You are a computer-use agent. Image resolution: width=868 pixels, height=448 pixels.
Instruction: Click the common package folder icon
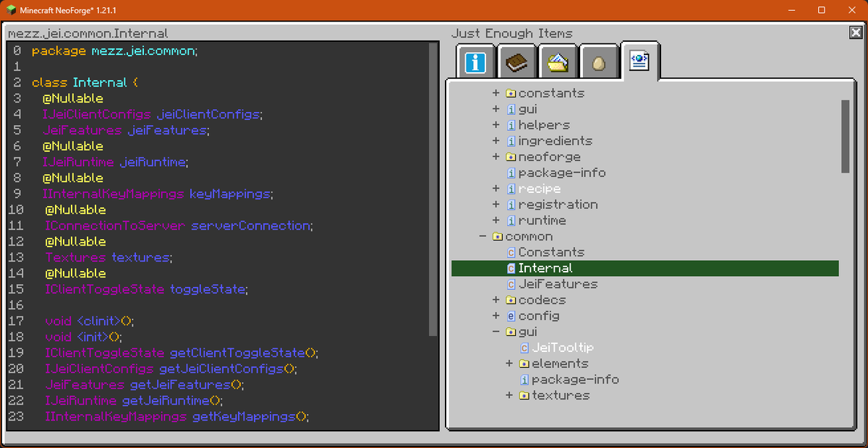[498, 236]
